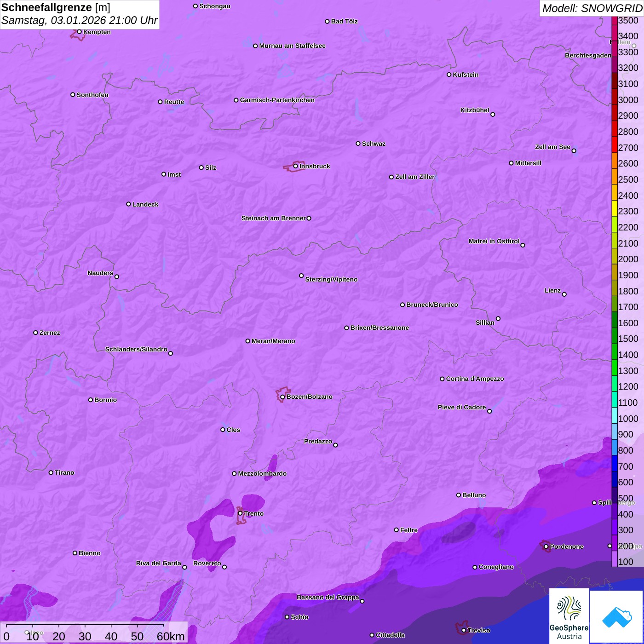The height and width of the screenshot is (644, 644).
Task: Click the Steinach am Brenner label
Action: [273, 218]
